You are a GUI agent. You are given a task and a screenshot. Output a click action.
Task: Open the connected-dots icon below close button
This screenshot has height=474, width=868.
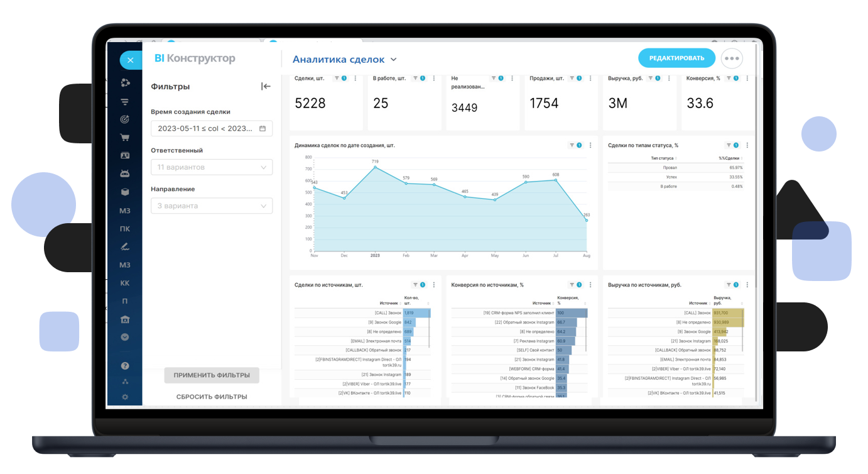[x=125, y=83]
